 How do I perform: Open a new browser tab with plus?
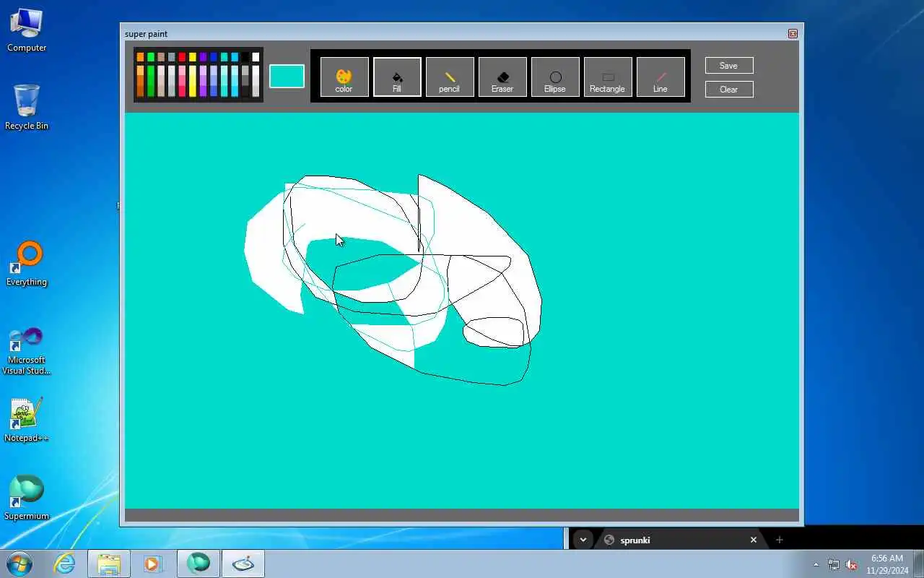tap(779, 540)
